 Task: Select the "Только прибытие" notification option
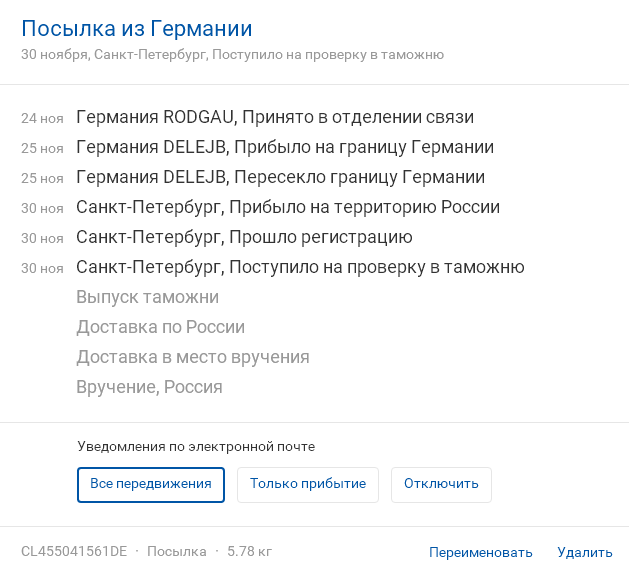pyautogui.click(x=308, y=484)
